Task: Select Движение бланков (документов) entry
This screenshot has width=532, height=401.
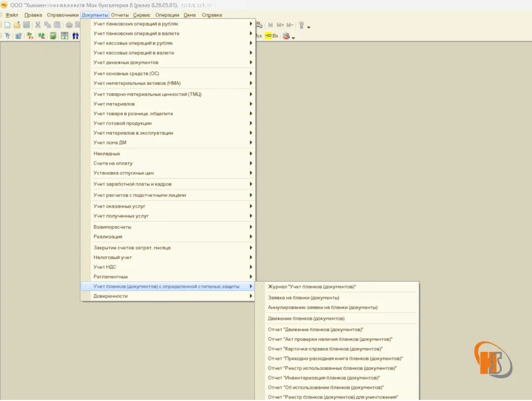Action: tap(337, 318)
